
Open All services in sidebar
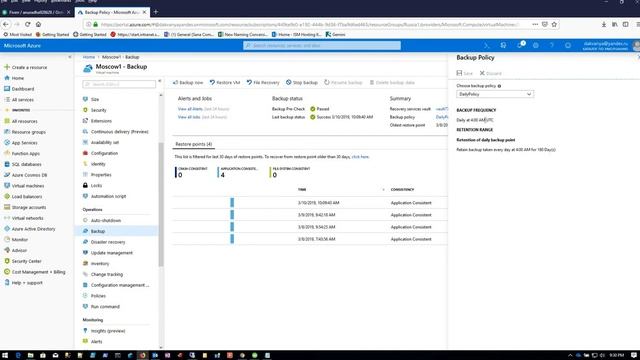[x=19, y=100]
